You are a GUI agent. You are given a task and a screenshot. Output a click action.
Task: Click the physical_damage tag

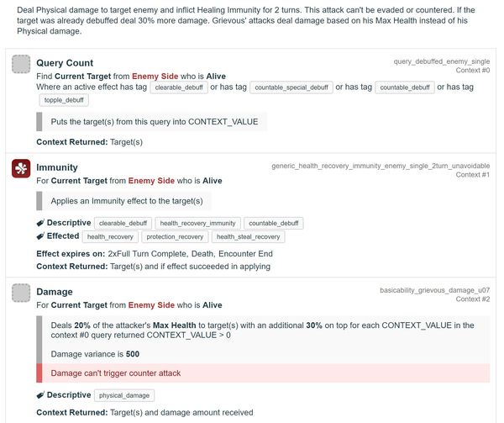[124, 395]
